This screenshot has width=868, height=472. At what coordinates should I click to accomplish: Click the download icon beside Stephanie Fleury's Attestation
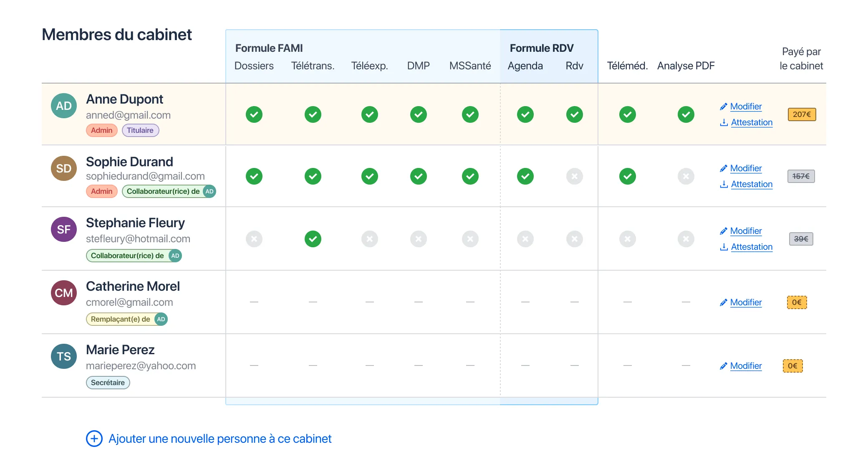coord(724,247)
